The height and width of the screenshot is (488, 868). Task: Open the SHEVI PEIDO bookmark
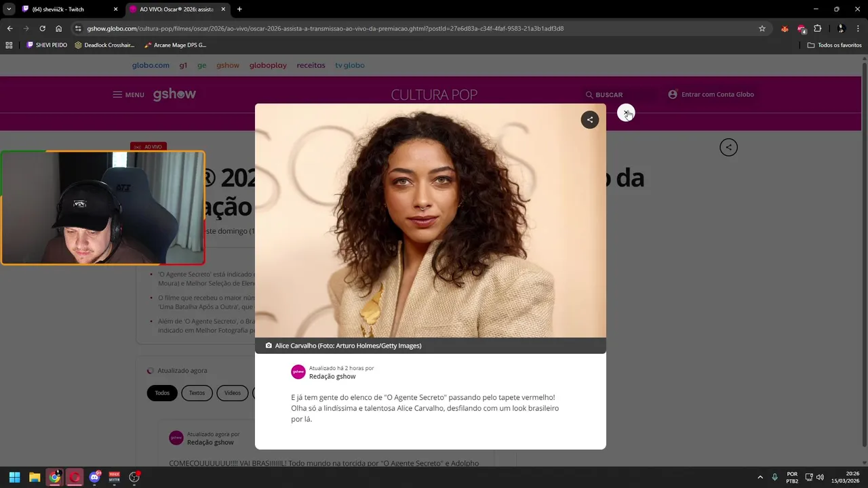pyautogui.click(x=47, y=45)
